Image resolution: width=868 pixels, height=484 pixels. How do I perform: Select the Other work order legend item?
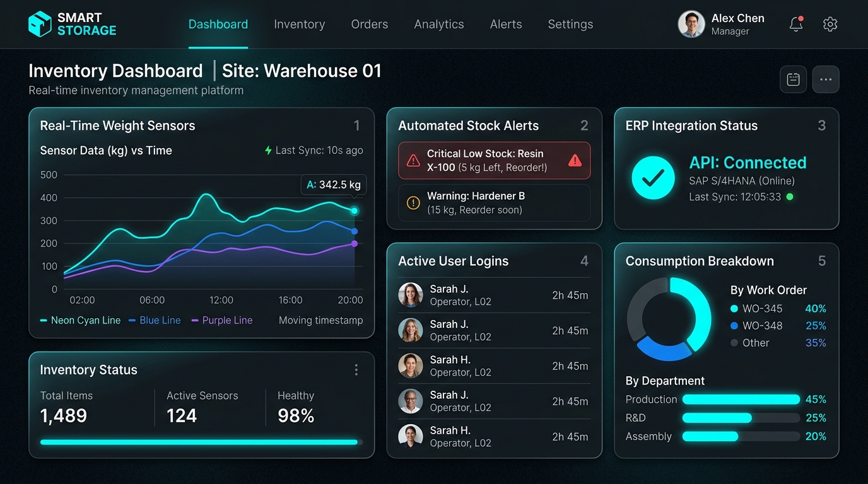click(x=750, y=343)
